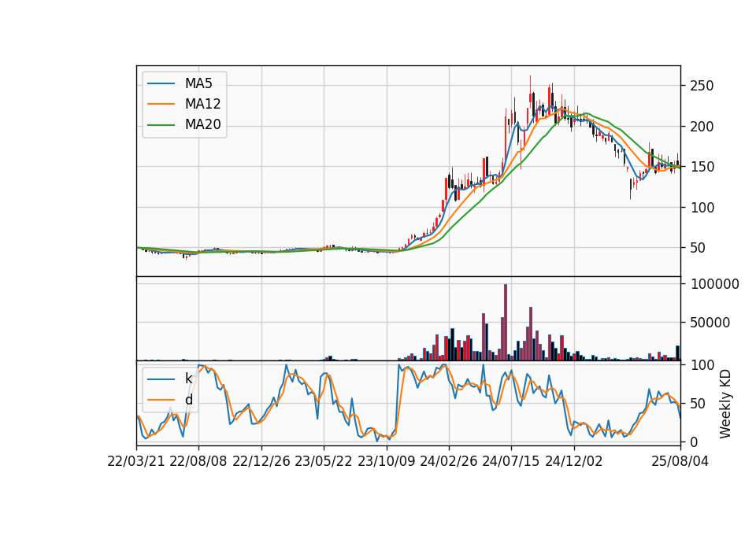The height and width of the screenshot is (543, 756).
Task: Click the MA12 legend label
Action: coord(202,104)
